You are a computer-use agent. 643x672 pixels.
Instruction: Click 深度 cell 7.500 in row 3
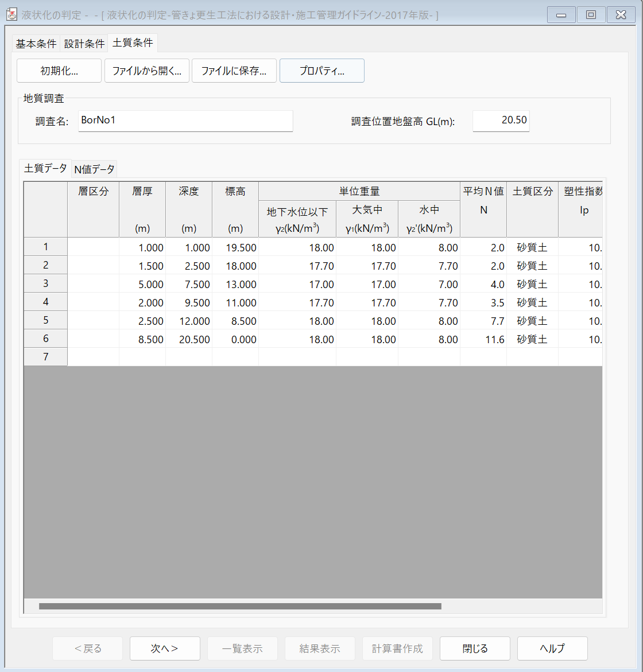[x=189, y=284]
